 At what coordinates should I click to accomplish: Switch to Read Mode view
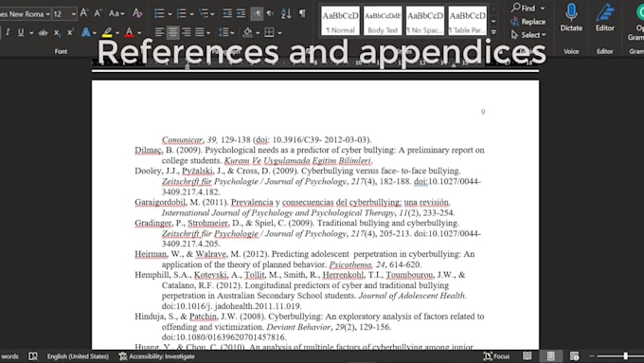(527, 356)
